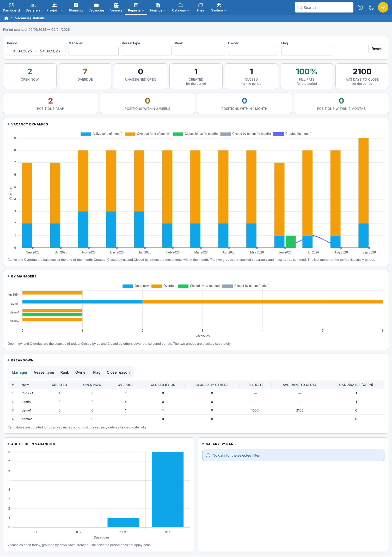This screenshot has height=557, width=392.
Task: Open Pre-joining page
Action: pyautogui.click(x=55, y=8)
